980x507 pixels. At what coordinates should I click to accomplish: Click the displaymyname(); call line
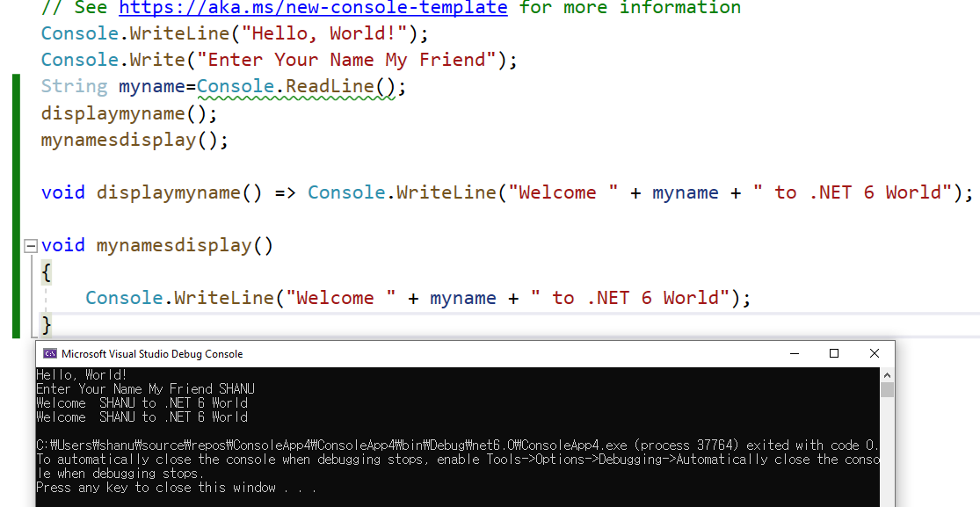click(x=129, y=113)
